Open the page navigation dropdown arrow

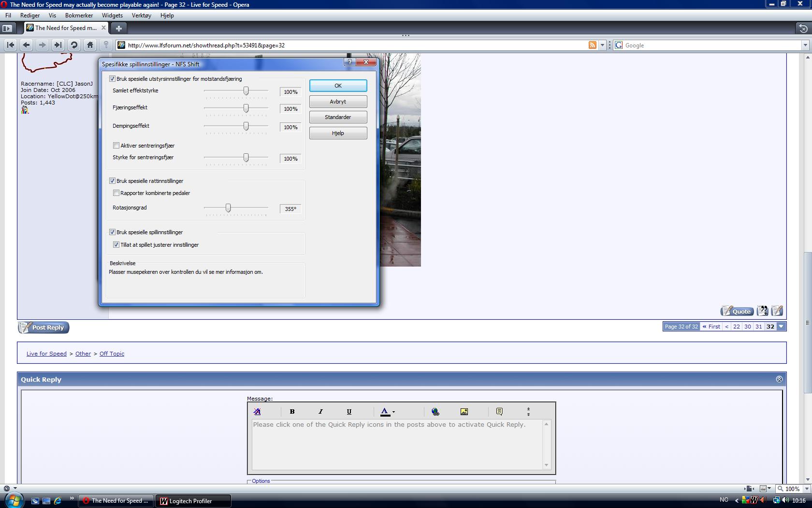[781, 327]
